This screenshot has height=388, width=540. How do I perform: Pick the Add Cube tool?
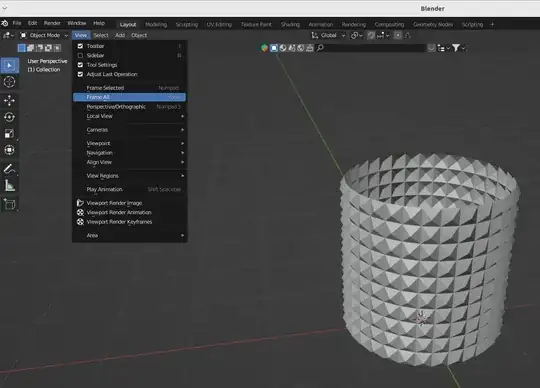(x=10, y=205)
